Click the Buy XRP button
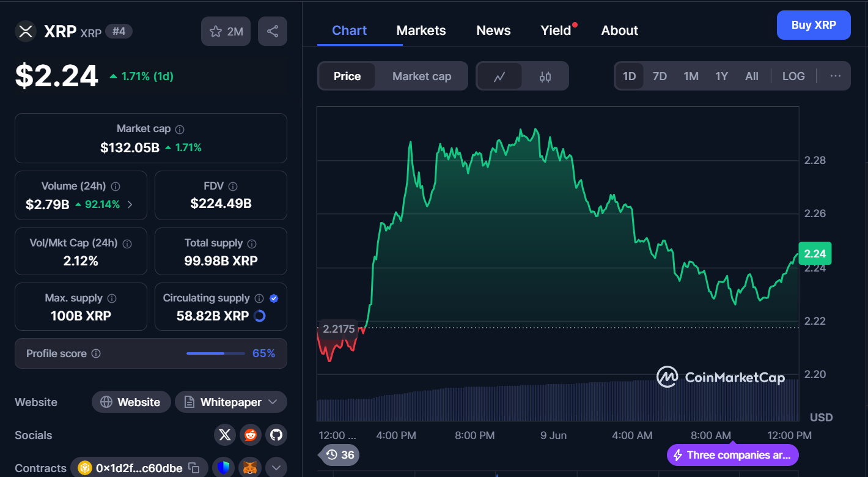This screenshot has width=868, height=477. coord(814,25)
